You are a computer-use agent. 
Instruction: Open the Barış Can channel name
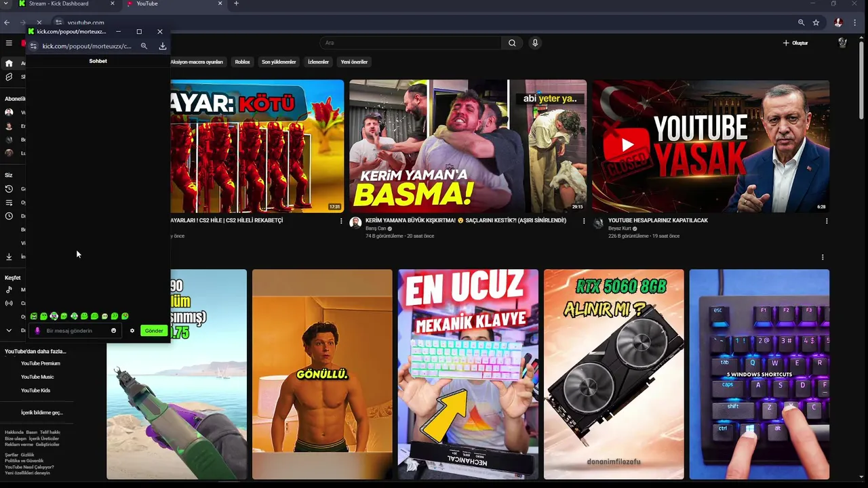click(x=376, y=228)
